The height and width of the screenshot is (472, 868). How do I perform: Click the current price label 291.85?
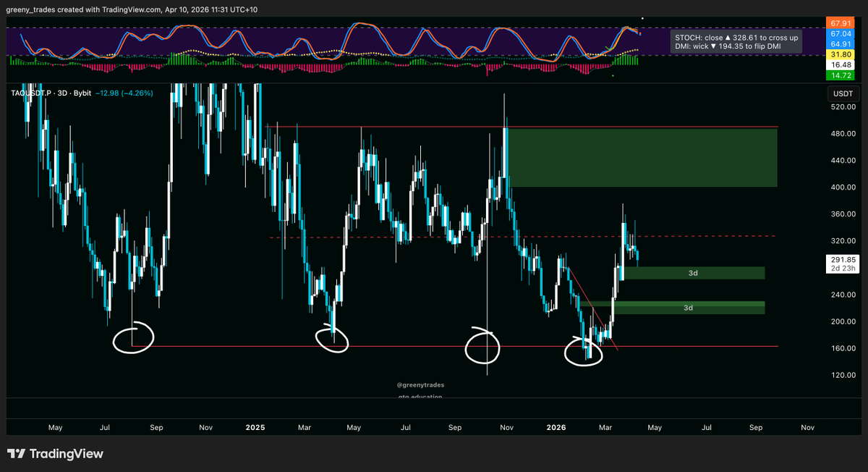tap(843, 259)
